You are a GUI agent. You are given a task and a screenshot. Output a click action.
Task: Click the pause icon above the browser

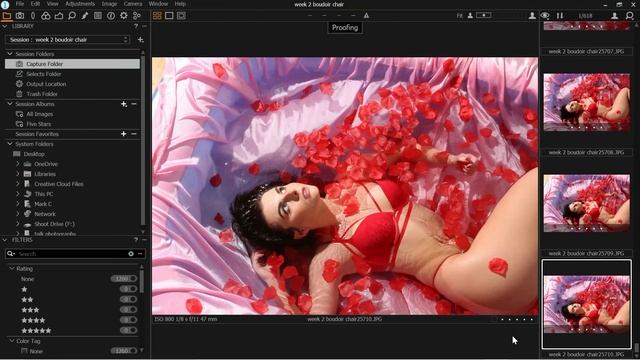click(x=560, y=16)
